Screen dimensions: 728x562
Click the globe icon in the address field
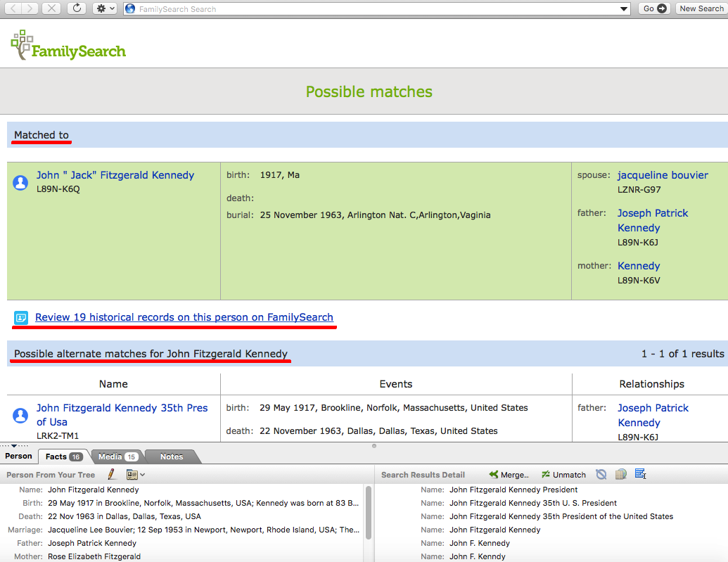[x=130, y=9]
